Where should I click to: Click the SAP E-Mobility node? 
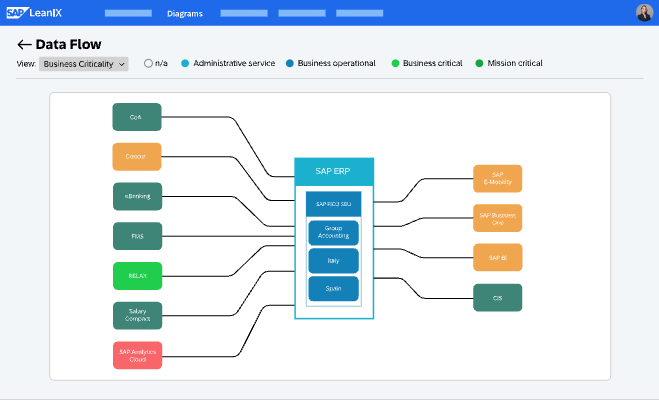(x=497, y=178)
